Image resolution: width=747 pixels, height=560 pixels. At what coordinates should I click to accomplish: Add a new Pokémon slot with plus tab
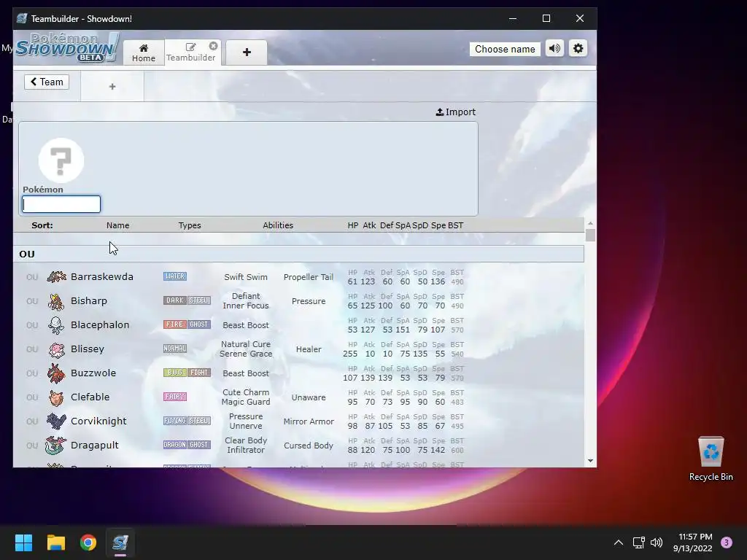coord(112,86)
